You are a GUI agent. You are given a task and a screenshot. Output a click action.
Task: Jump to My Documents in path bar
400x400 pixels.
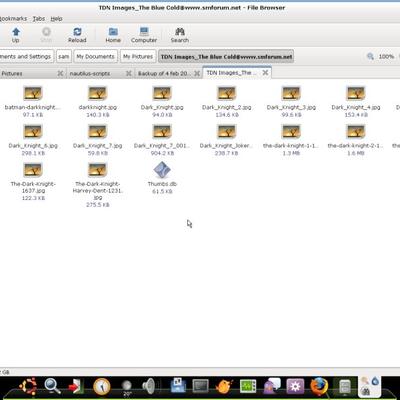point(95,57)
